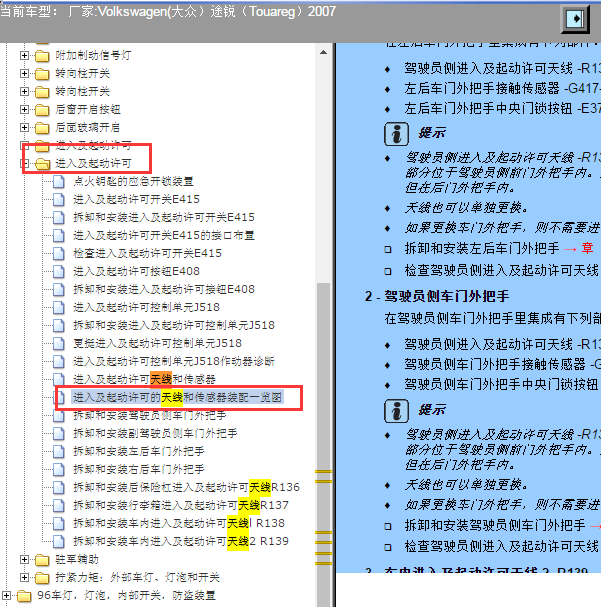Select the 后窗开启按钮 folder label
This screenshot has height=607, width=601.
[x=88, y=110]
